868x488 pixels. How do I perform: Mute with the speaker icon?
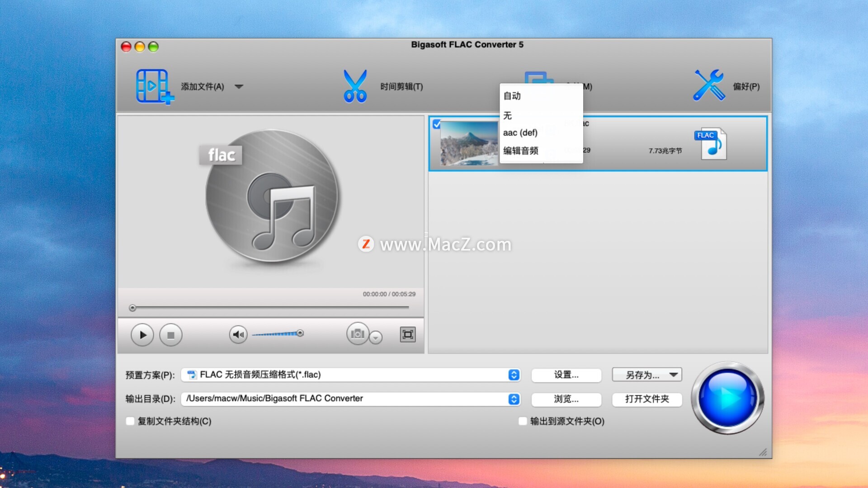[238, 334]
